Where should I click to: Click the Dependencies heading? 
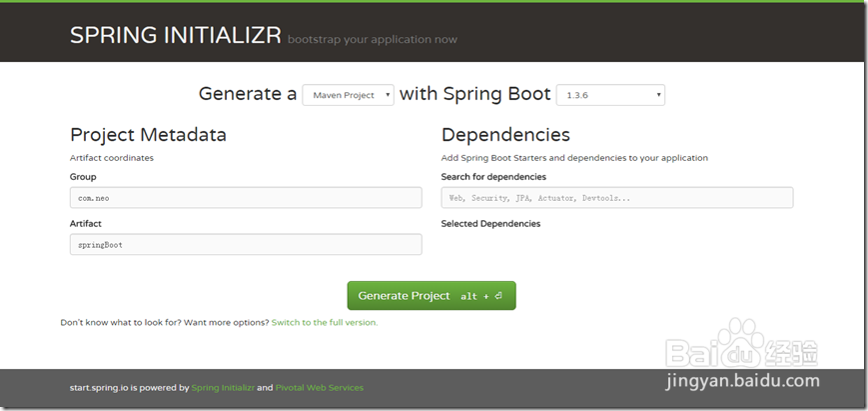click(x=505, y=135)
